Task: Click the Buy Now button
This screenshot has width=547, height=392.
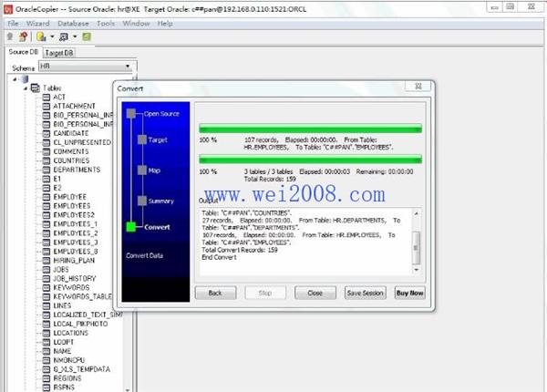Action: [x=409, y=293]
